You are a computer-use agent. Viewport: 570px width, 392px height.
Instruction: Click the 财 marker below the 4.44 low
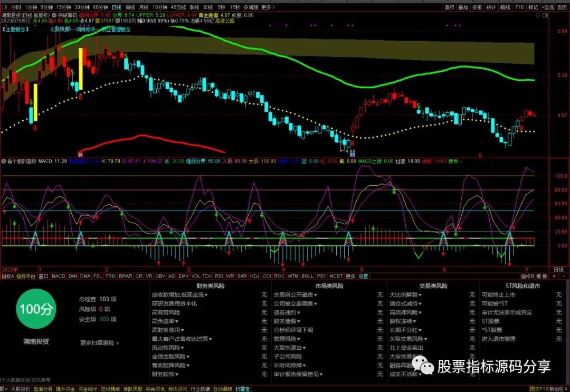tap(352, 155)
